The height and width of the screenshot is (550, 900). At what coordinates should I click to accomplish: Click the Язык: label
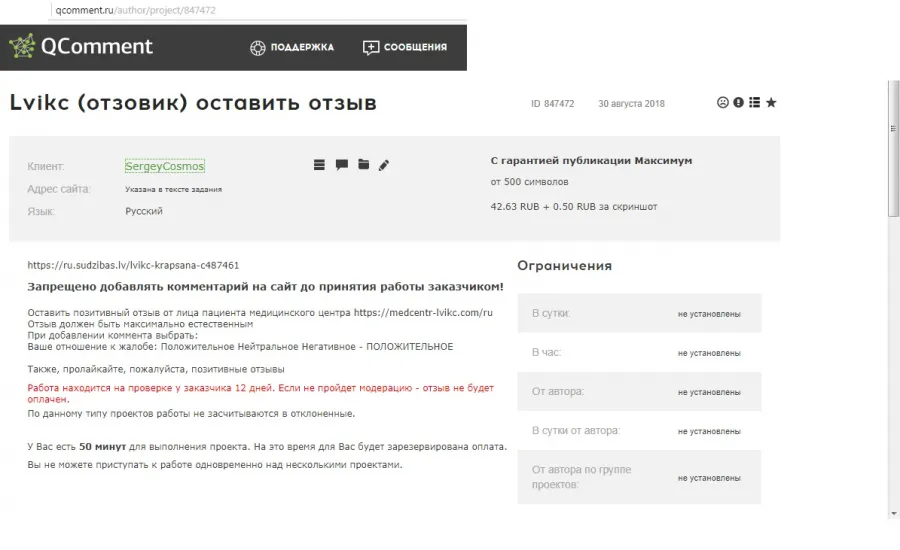click(41, 212)
